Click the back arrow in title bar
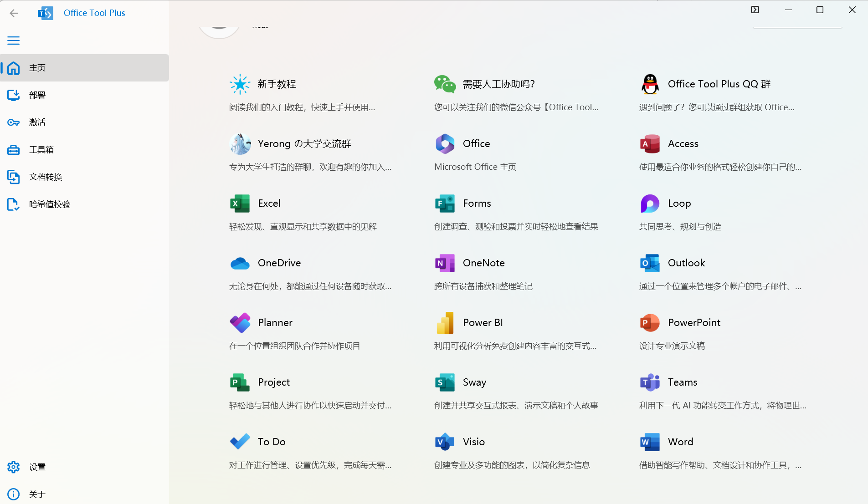This screenshot has height=504, width=868. 14,13
